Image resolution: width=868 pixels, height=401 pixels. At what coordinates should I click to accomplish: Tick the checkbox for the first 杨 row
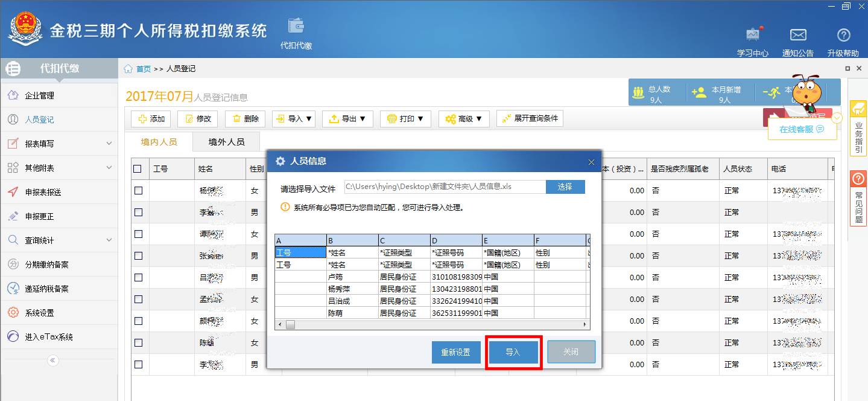[x=138, y=191]
